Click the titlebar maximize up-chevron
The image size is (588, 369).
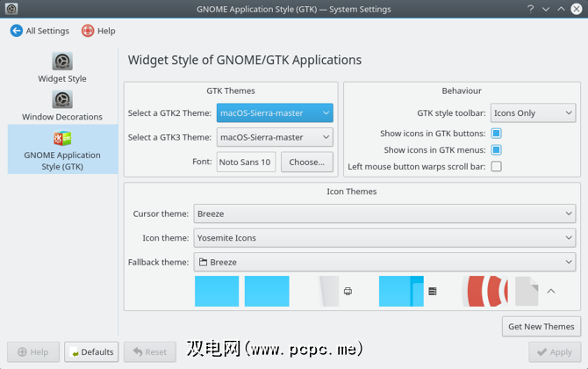pos(561,9)
